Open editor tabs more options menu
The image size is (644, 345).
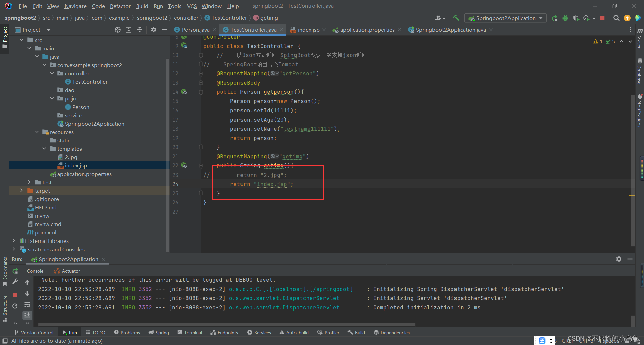point(630,30)
